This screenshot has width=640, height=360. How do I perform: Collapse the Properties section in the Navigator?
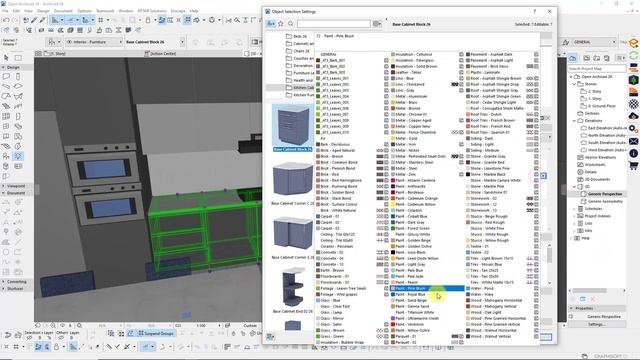(x=571, y=309)
